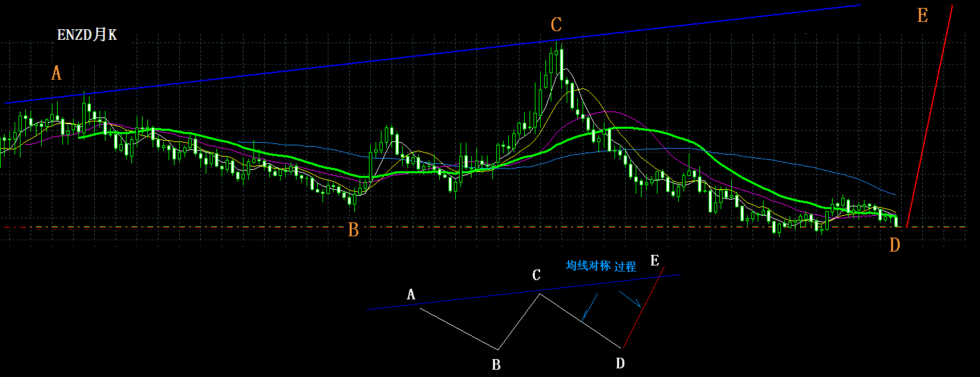
Task: Click white C label in lower diagram
Action: pyautogui.click(x=537, y=275)
